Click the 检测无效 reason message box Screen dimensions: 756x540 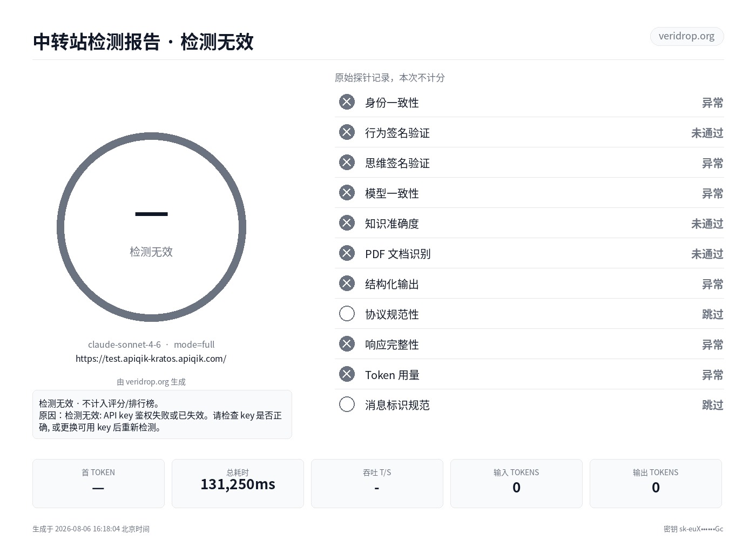point(162,415)
